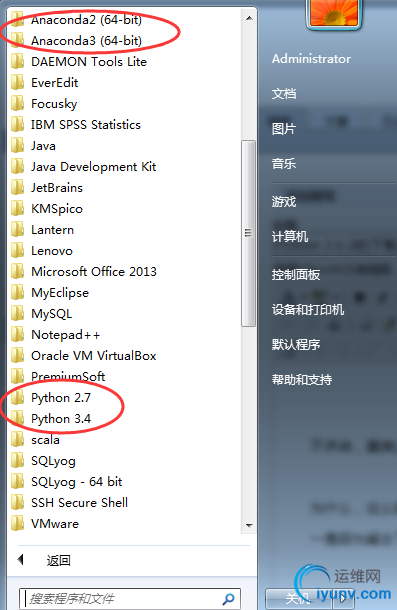
Task: Open 计算机 (Computer)
Action: point(290,237)
